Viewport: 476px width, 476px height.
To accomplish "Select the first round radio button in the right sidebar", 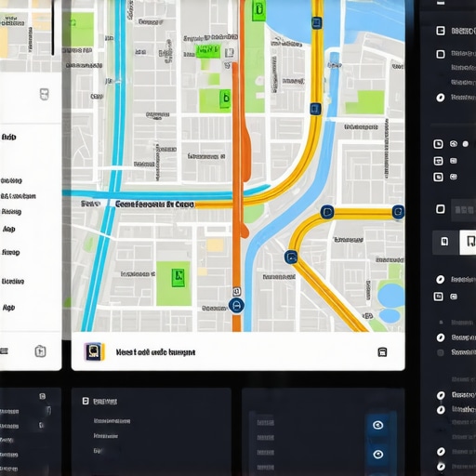I will pos(441,98).
